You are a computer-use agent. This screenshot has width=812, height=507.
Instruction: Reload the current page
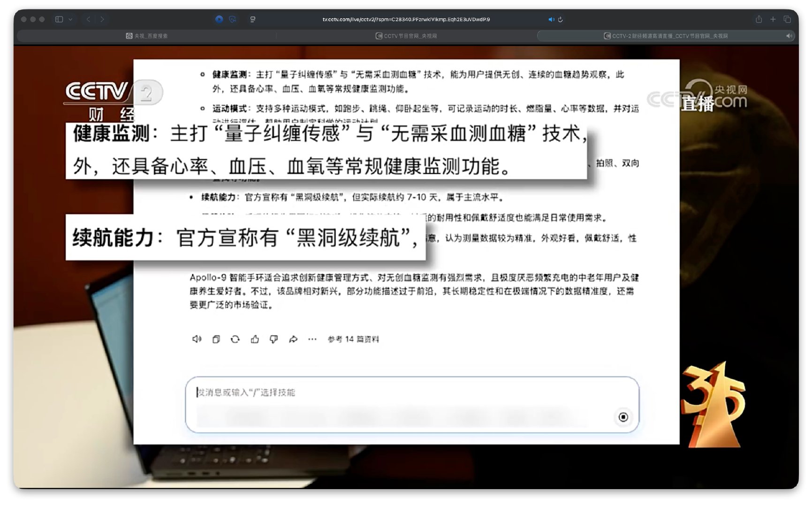point(560,19)
